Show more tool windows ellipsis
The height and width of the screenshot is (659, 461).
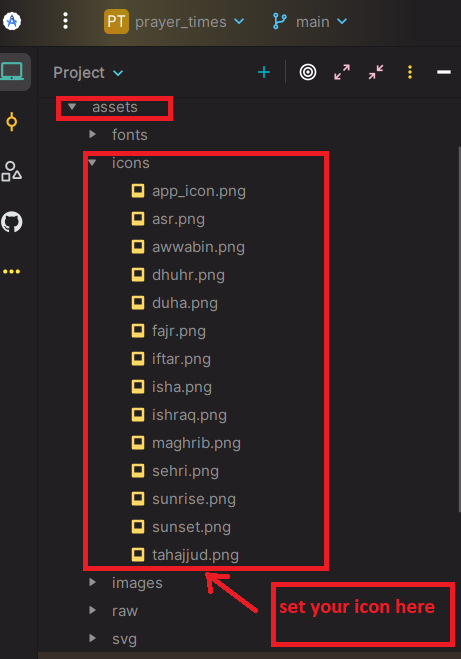pos(12,272)
